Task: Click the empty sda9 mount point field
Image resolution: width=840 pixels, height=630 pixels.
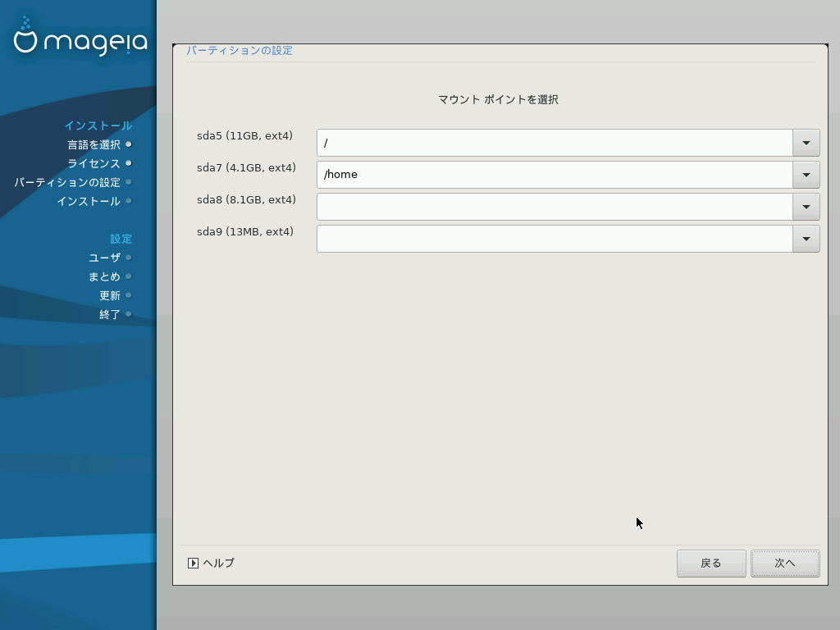Action: coord(555,239)
